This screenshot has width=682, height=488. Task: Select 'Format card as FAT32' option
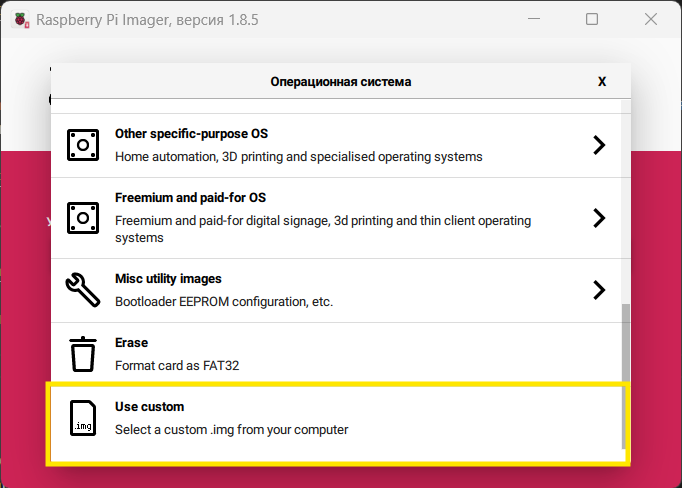point(177,366)
